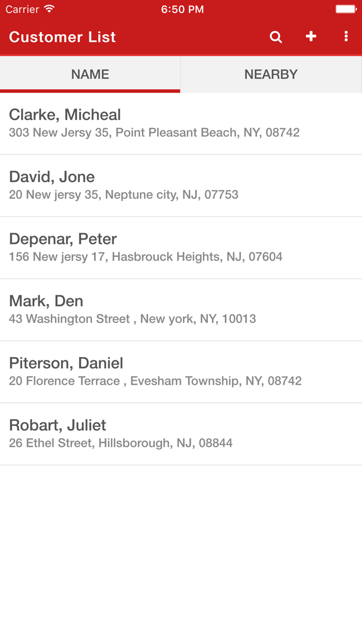Viewport: 362px width, 644px height.
Task: Tap the address of Clarke, Micheal
Action: coord(154,133)
